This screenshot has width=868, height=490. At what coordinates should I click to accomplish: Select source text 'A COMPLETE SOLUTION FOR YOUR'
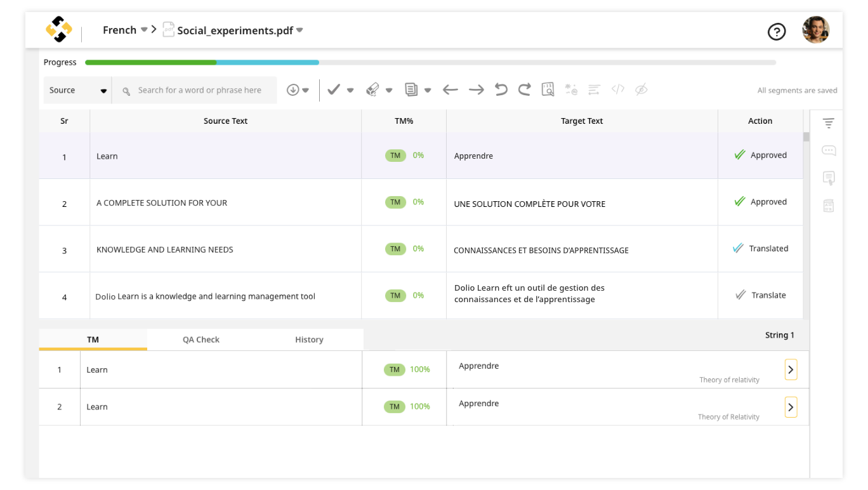click(162, 203)
